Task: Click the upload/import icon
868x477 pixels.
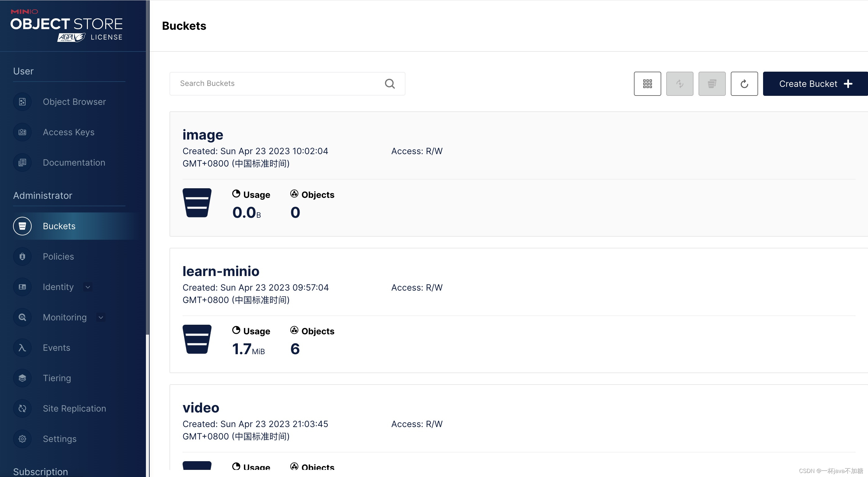Action: (x=679, y=83)
